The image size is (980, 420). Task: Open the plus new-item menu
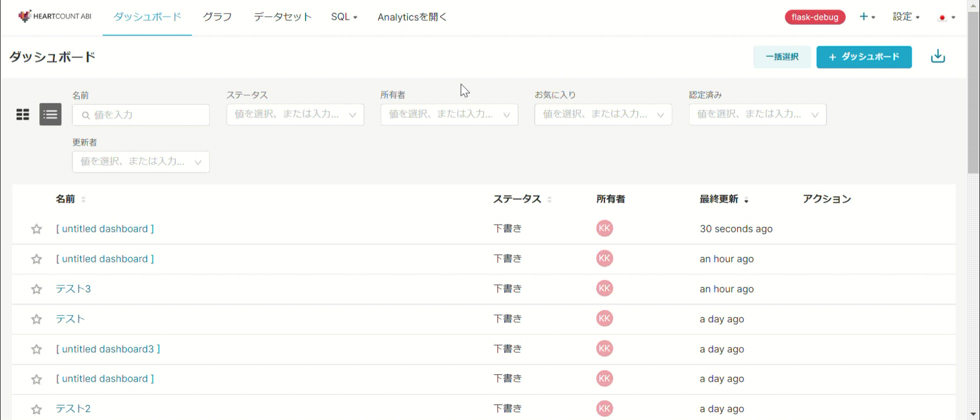(867, 17)
